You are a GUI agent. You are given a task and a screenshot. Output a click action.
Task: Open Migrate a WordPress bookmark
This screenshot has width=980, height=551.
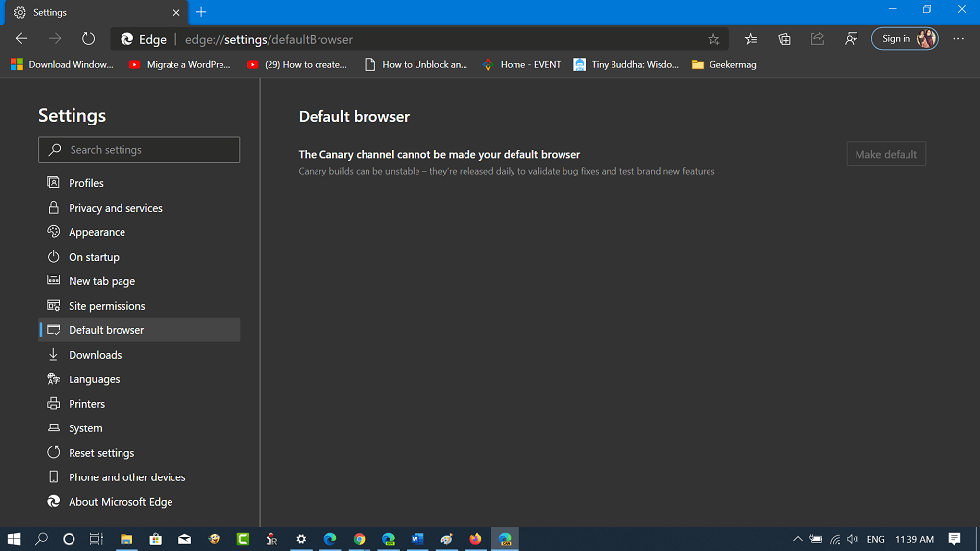tap(180, 64)
